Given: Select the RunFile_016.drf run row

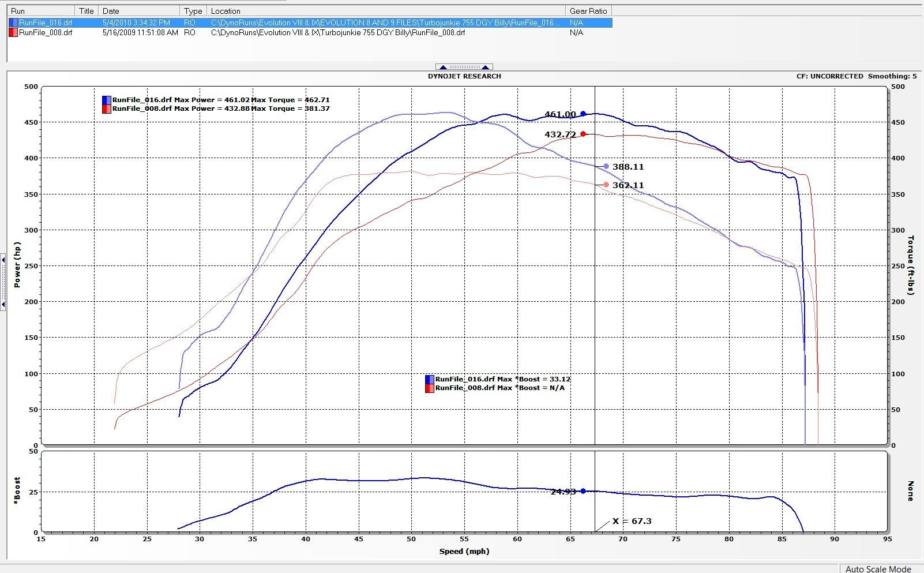Looking at the screenshot, I should (x=46, y=23).
